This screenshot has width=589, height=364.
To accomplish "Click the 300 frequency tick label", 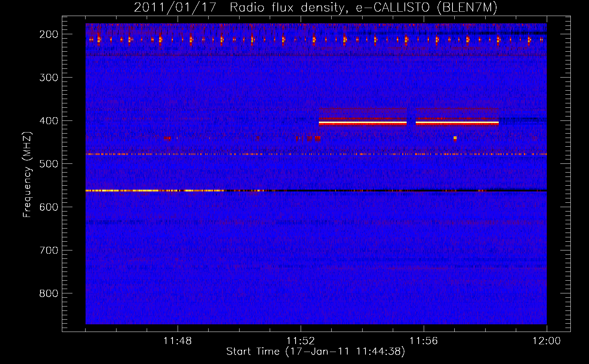I will click(x=49, y=78).
